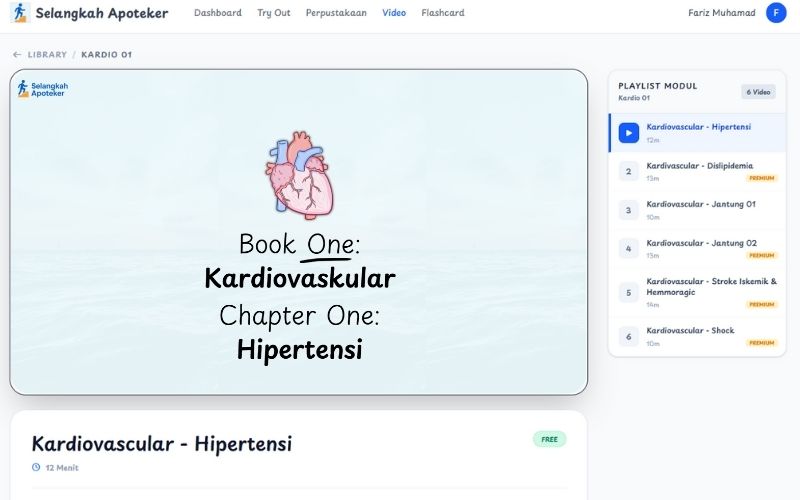Image resolution: width=800 pixels, height=500 pixels.
Task: Select playlist number 3 icon
Action: coord(628,210)
